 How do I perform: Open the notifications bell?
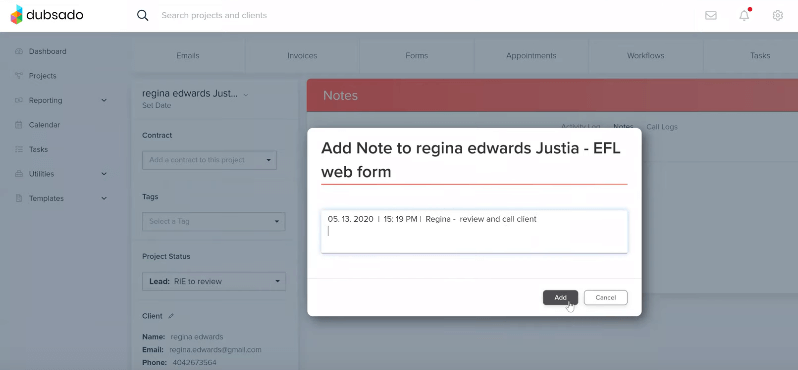(x=744, y=15)
